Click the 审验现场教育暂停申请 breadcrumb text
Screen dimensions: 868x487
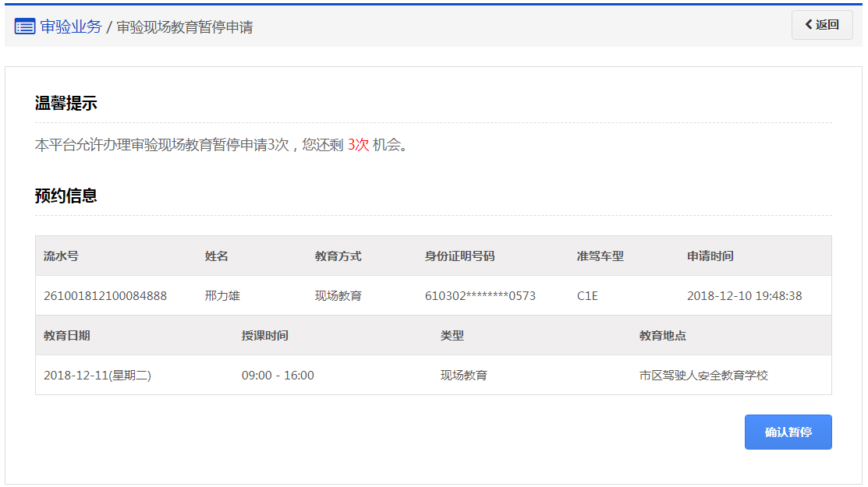tap(185, 27)
